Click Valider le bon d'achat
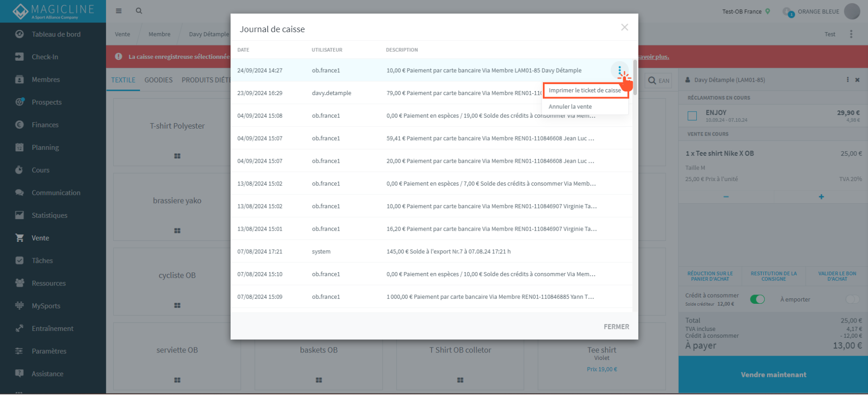The height and width of the screenshot is (398, 868). point(837,276)
